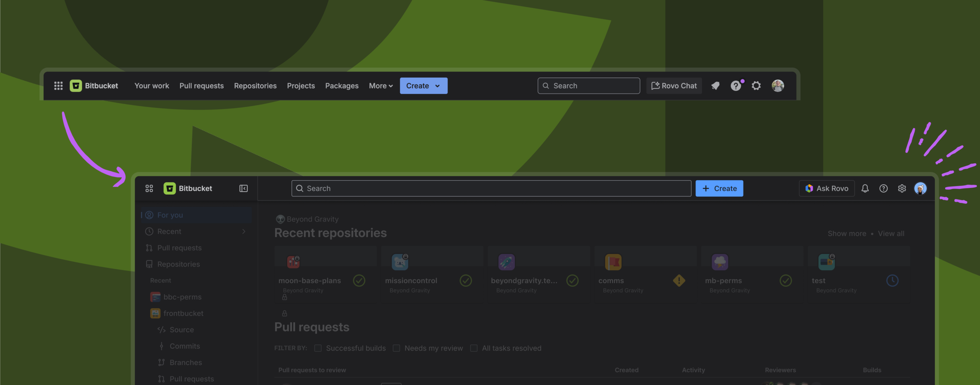This screenshot has height=385, width=980.
Task: Click Activity column header
Action: pyautogui.click(x=693, y=370)
